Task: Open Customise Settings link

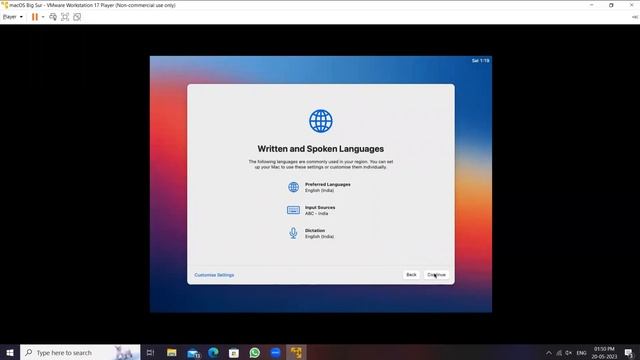Action: click(x=214, y=275)
